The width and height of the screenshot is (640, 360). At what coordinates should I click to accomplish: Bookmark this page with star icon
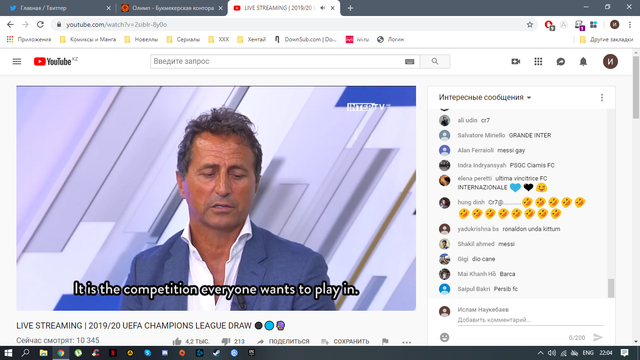[x=530, y=25]
